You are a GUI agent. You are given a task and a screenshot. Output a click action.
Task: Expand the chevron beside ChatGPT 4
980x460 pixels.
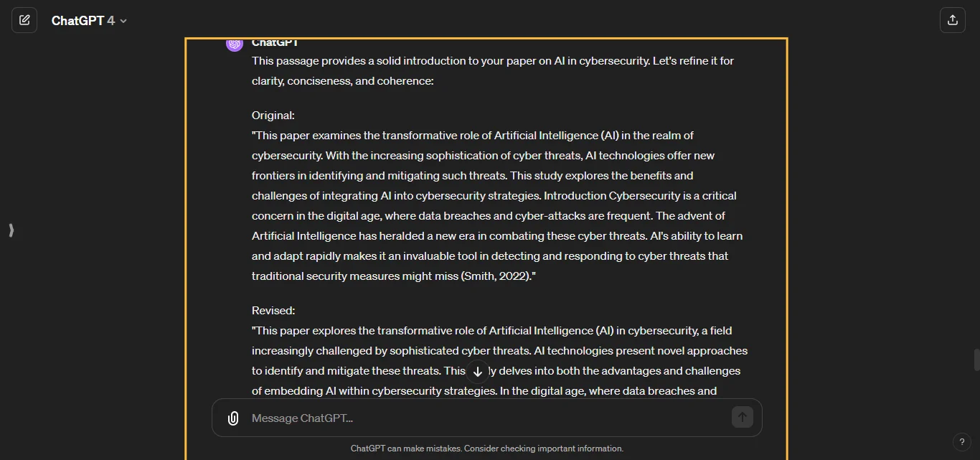tap(123, 22)
